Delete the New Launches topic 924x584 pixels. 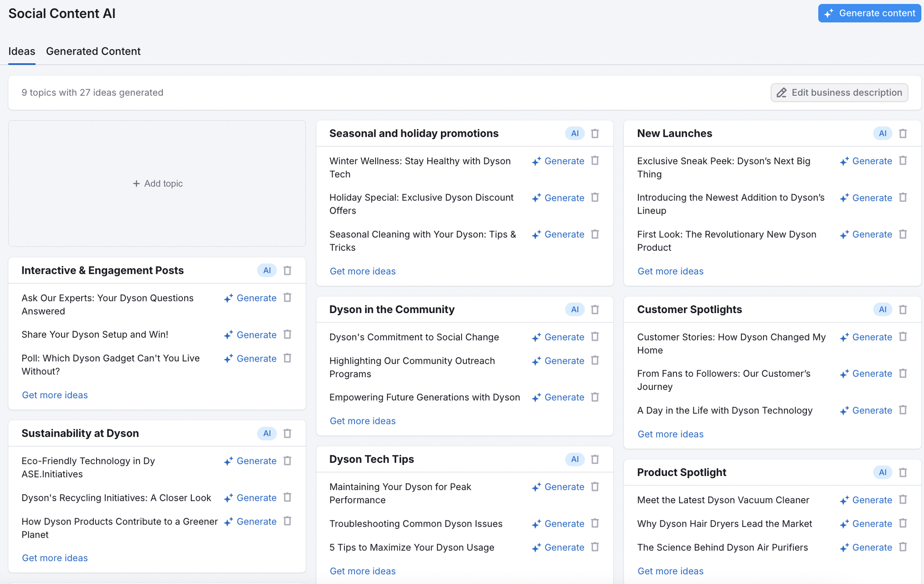[903, 133]
